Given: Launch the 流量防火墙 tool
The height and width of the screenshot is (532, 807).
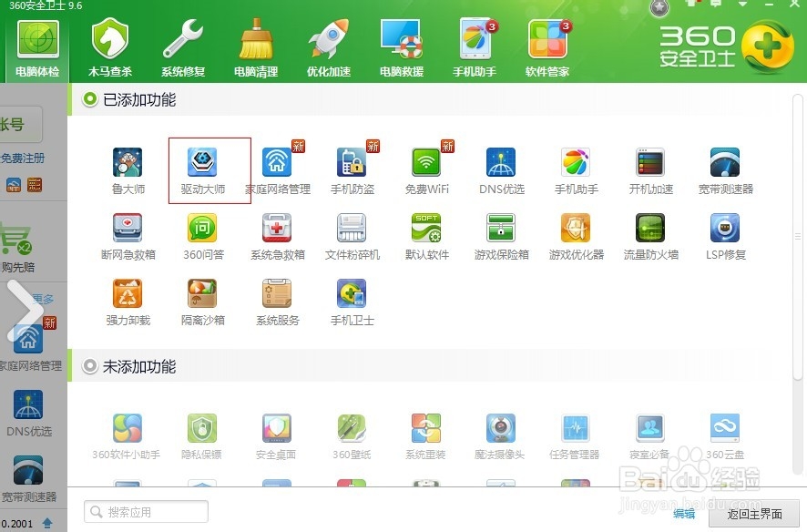Looking at the screenshot, I should click(x=650, y=237).
